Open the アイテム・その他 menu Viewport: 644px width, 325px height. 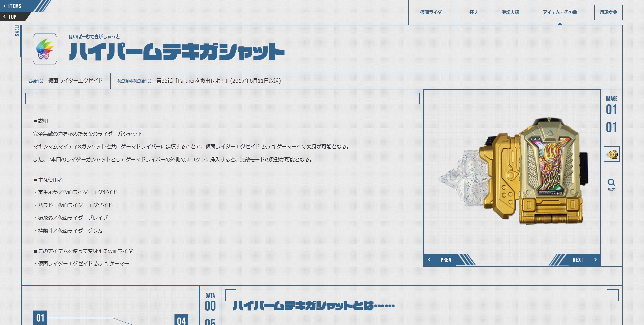(x=560, y=13)
